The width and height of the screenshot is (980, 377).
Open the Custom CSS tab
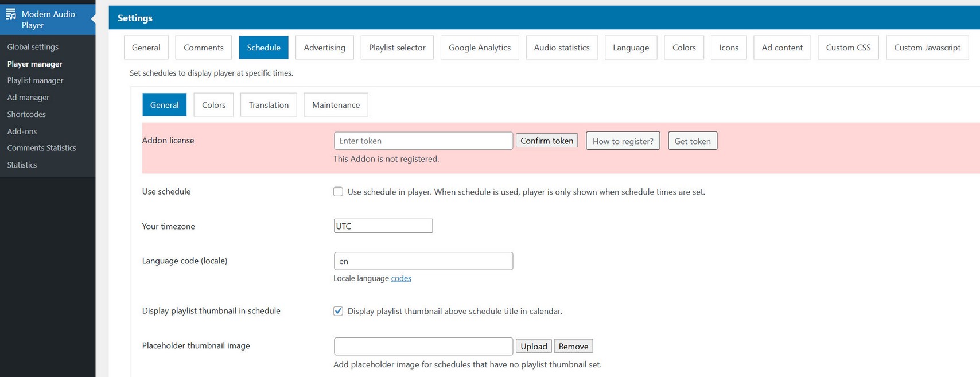click(848, 48)
